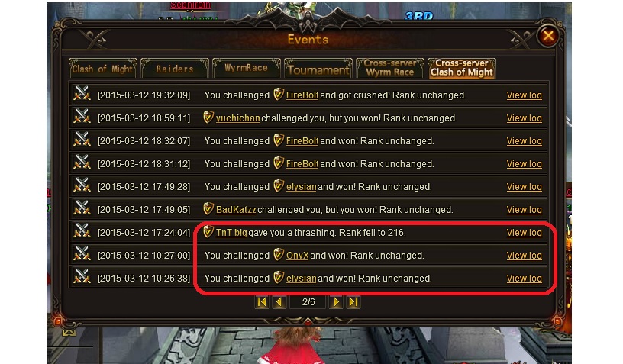Viewport: 623px width, 364px height.
Task: Open the BadKatzz player link
Action: coord(236,210)
